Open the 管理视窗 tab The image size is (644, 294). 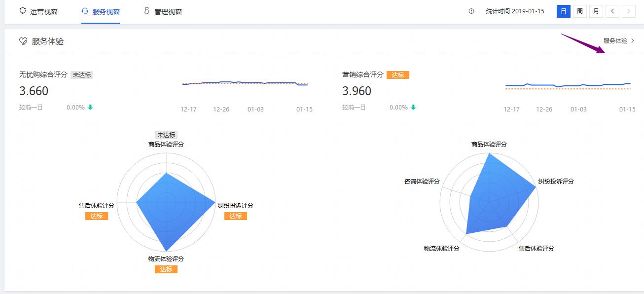(168, 11)
